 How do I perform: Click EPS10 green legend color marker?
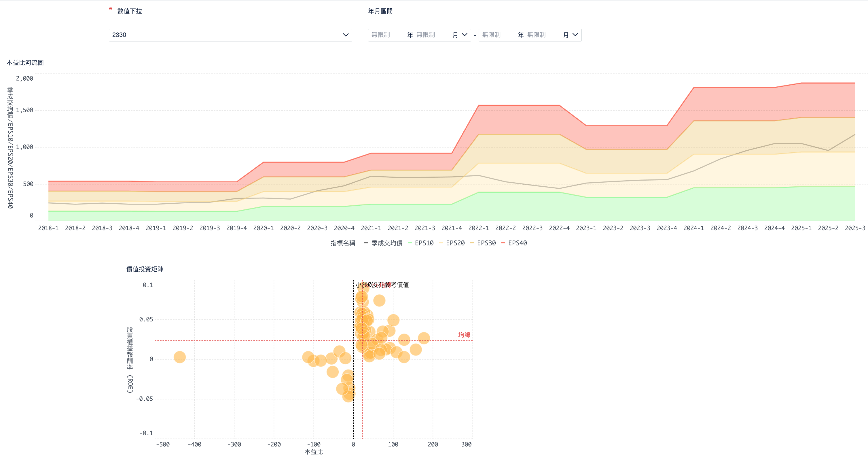tap(410, 243)
